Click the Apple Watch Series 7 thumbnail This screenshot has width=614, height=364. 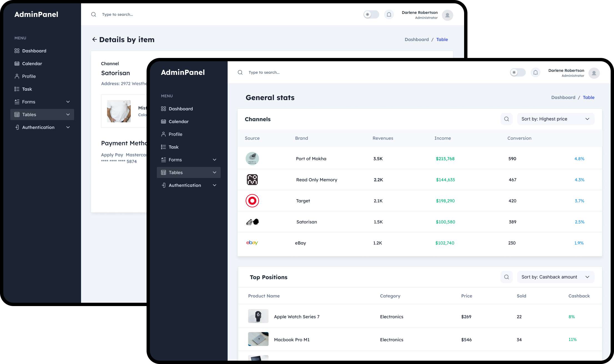[x=258, y=316]
